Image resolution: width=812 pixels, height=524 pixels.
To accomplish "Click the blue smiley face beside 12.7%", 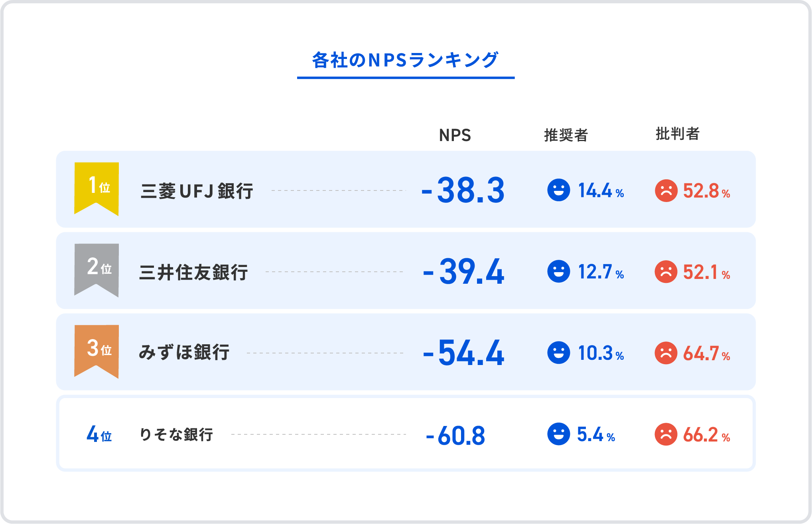I will pyautogui.click(x=558, y=271).
